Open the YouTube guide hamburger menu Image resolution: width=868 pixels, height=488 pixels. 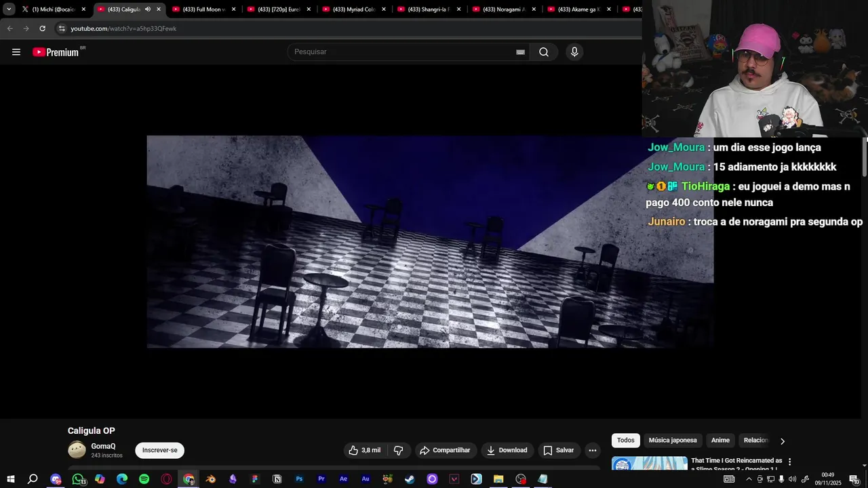click(16, 52)
